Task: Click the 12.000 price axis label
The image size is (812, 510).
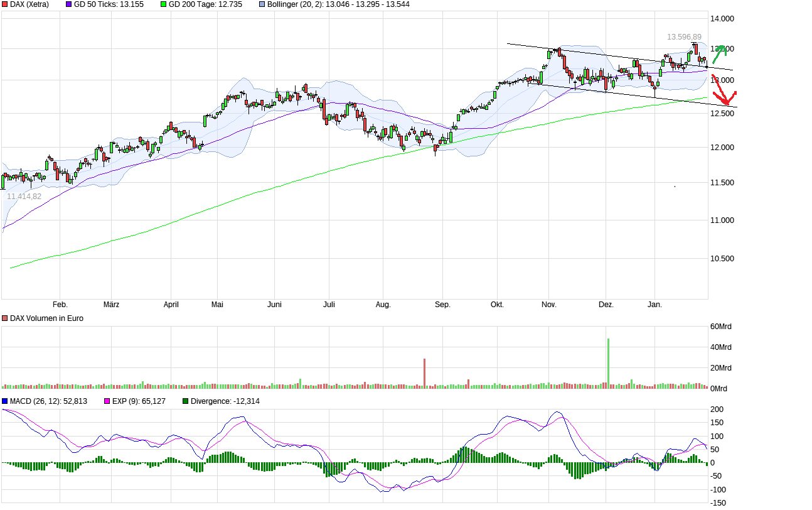Action: click(722, 148)
